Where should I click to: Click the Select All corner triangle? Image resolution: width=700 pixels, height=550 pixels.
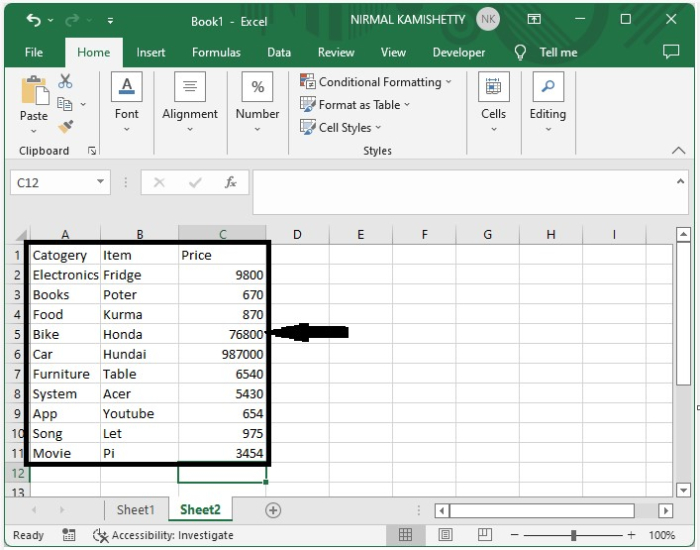21,235
